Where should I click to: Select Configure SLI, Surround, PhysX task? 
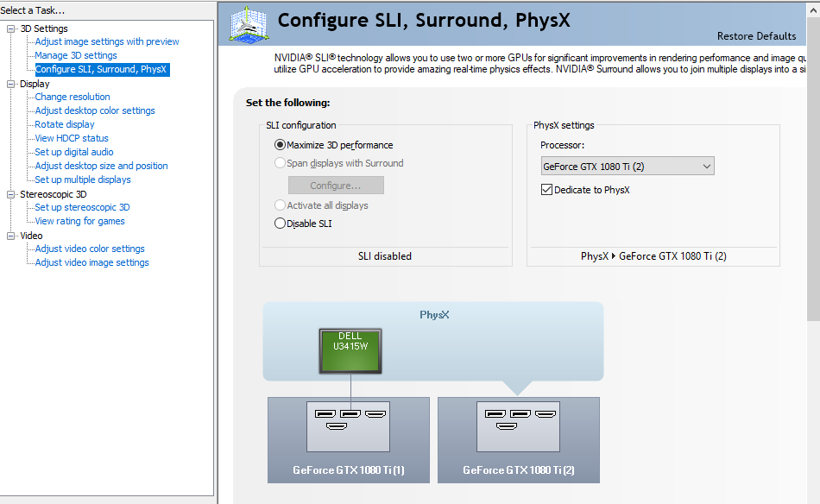pyautogui.click(x=102, y=70)
